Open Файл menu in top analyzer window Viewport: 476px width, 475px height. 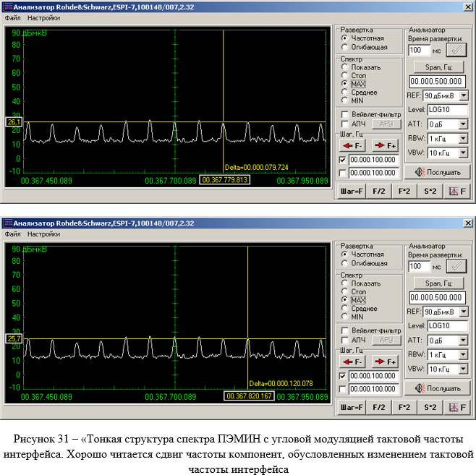point(12,18)
